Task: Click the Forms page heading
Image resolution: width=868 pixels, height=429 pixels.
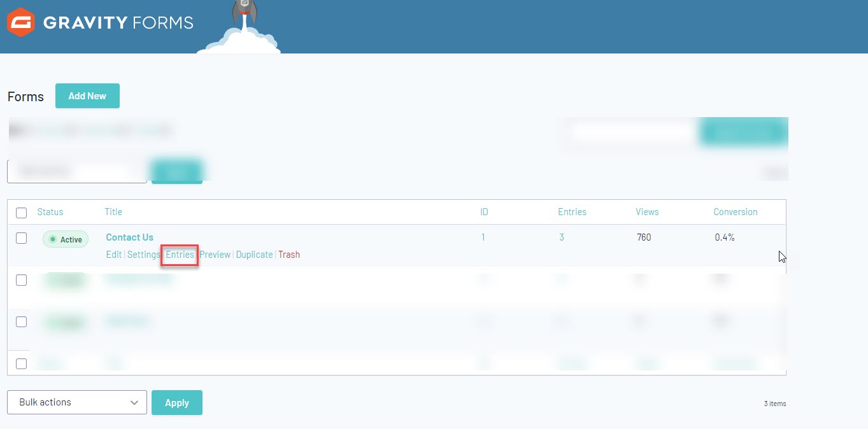Action: tap(25, 97)
